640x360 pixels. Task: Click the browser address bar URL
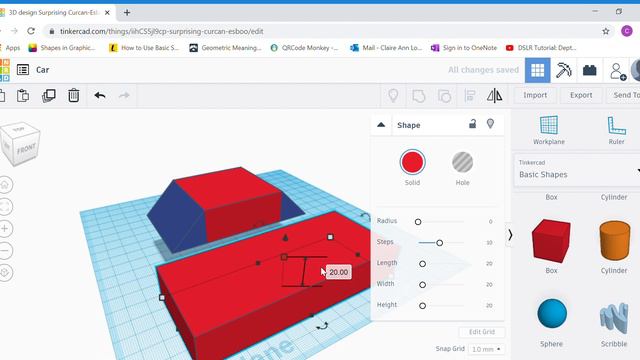coord(162,31)
